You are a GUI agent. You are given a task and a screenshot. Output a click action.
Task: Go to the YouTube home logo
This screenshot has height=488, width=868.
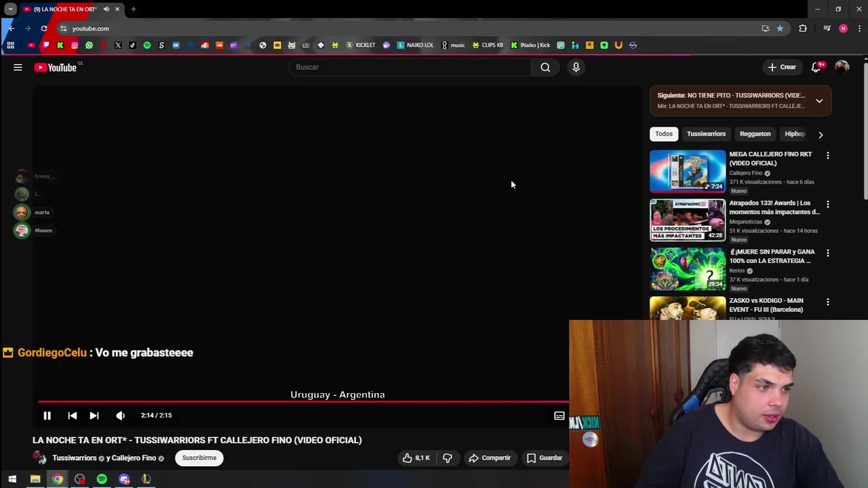tap(57, 67)
